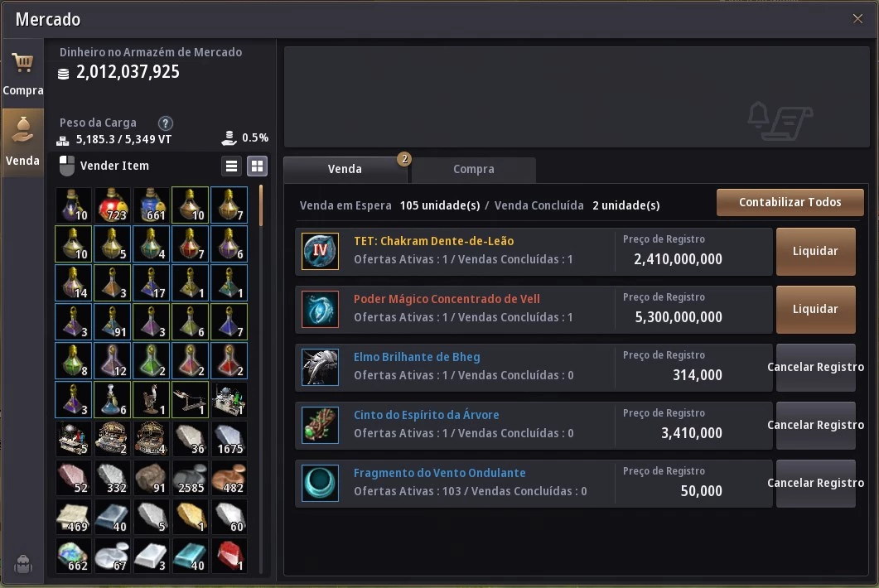Click the Contabilizar Todos button
Screen dimensions: 879x588
click(x=790, y=202)
